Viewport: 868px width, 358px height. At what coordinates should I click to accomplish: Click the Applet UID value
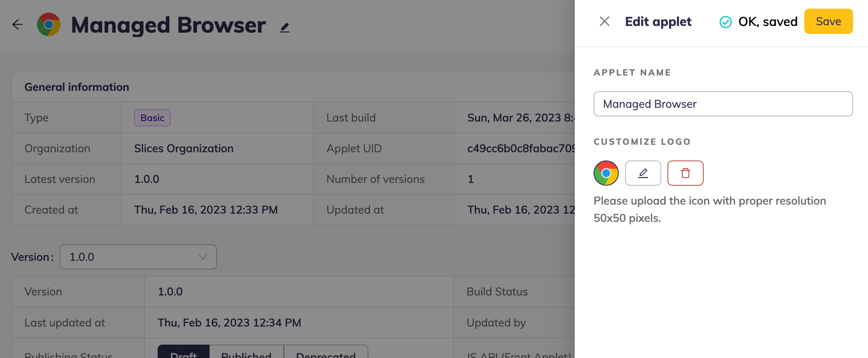point(520,148)
